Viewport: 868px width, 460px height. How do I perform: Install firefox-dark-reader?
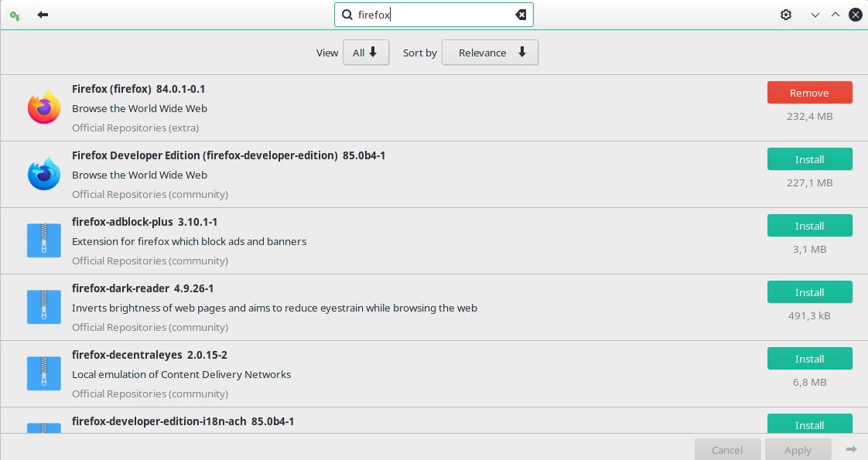pos(809,292)
